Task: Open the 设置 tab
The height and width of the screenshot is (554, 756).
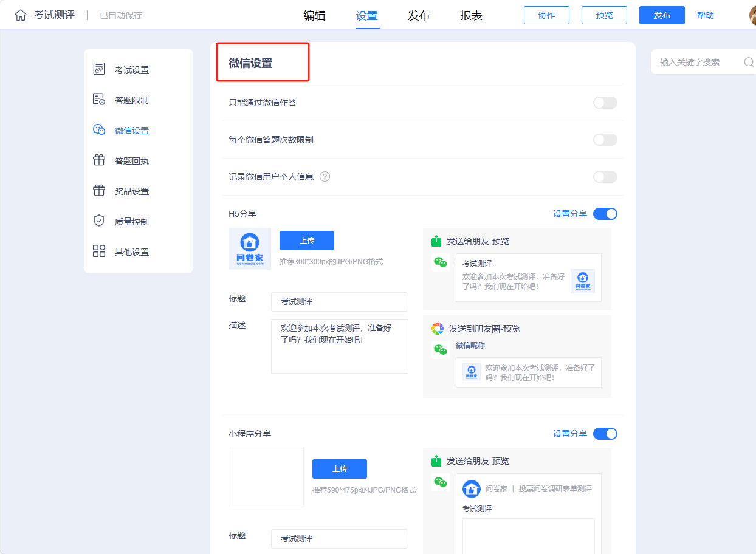Action: pyautogui.click(x=367, y=16)
